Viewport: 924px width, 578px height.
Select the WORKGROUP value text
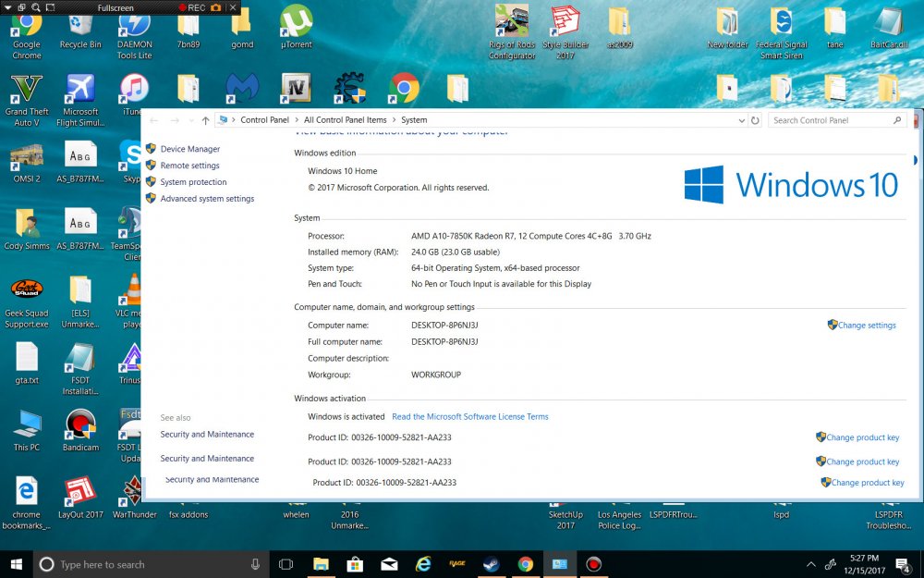[436, 375]
